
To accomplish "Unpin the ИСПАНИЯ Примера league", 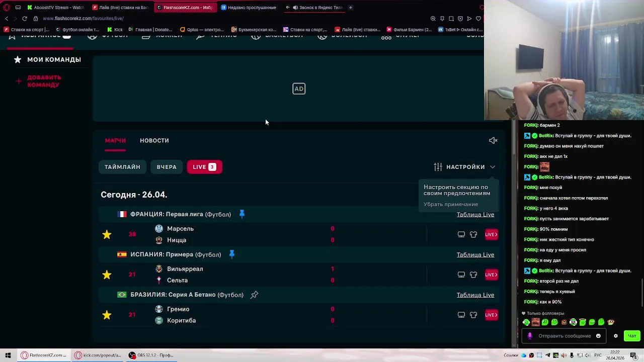I will (x=232, y=254).
